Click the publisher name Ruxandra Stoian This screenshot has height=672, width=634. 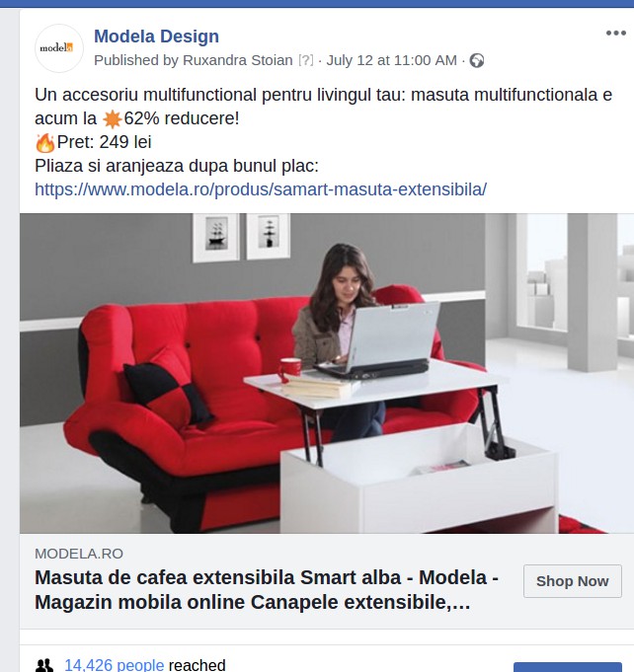coord(238,60)
